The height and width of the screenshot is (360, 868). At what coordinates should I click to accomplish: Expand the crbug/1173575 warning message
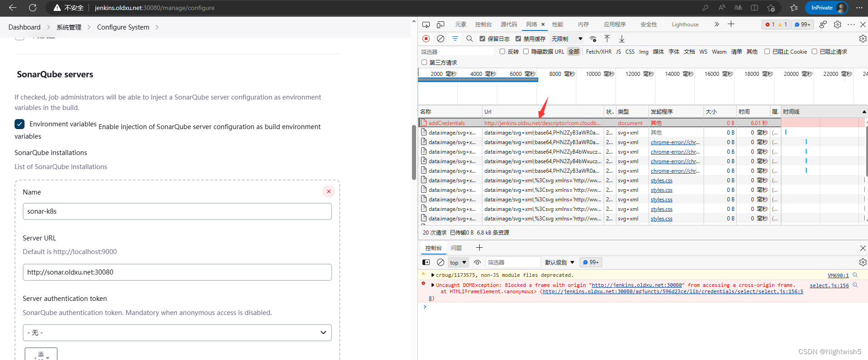(x=433, y=275)
